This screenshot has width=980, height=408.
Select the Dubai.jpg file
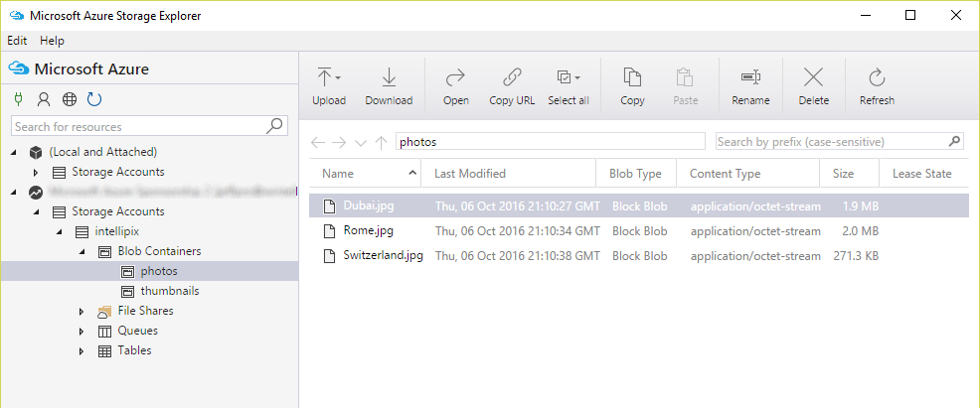pos(639,205)
